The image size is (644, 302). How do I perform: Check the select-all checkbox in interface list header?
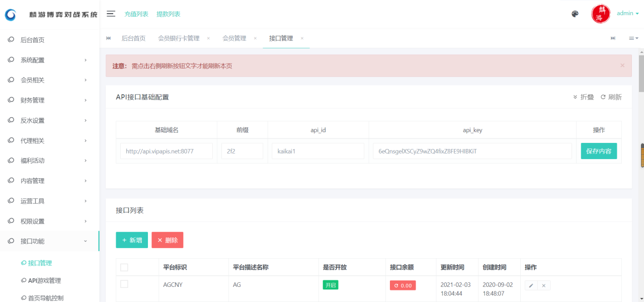tap(124, 267)
